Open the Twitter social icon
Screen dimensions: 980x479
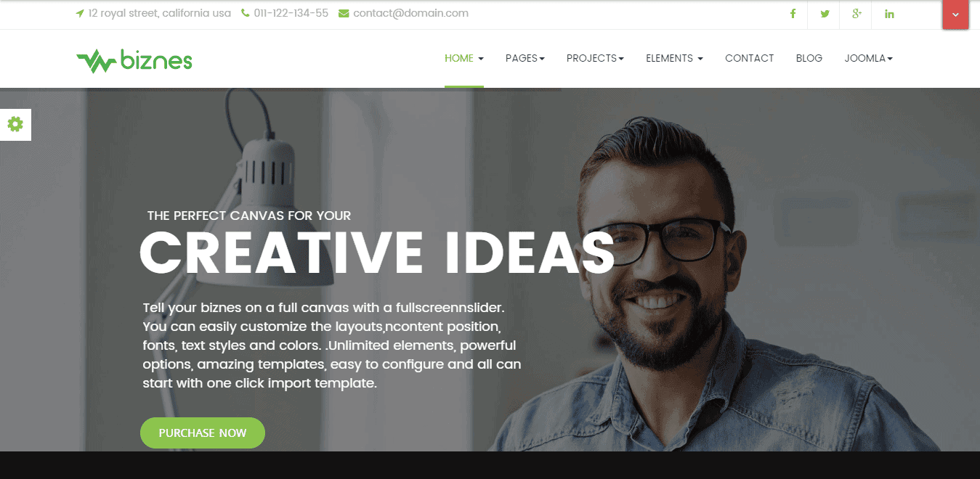click(x=825, y=14)
